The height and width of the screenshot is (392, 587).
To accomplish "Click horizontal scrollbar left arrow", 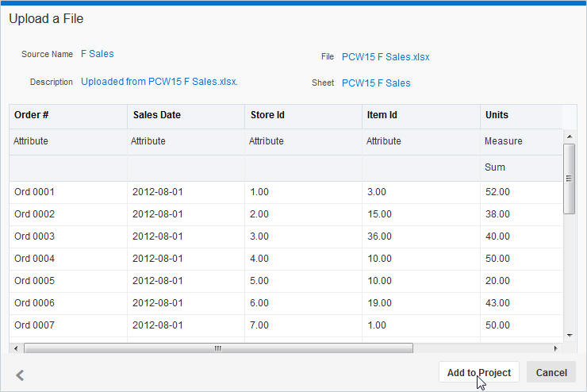I will click(x=16, y=348).
